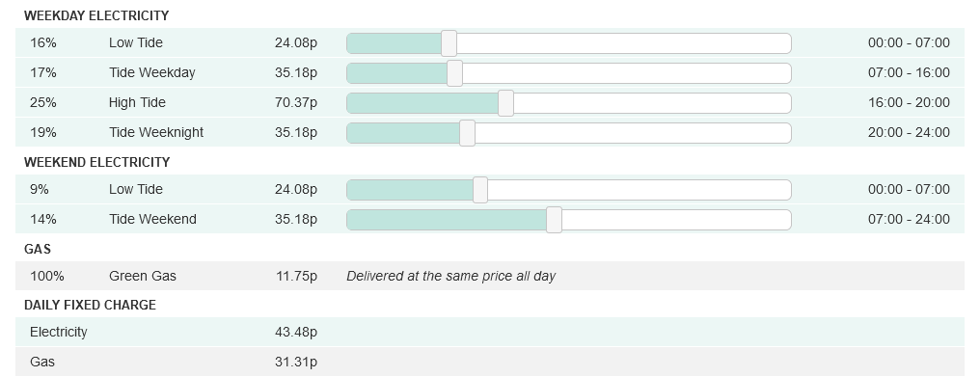Click the High Tide slider handle
Screen dimensions: 980x377
505,103
